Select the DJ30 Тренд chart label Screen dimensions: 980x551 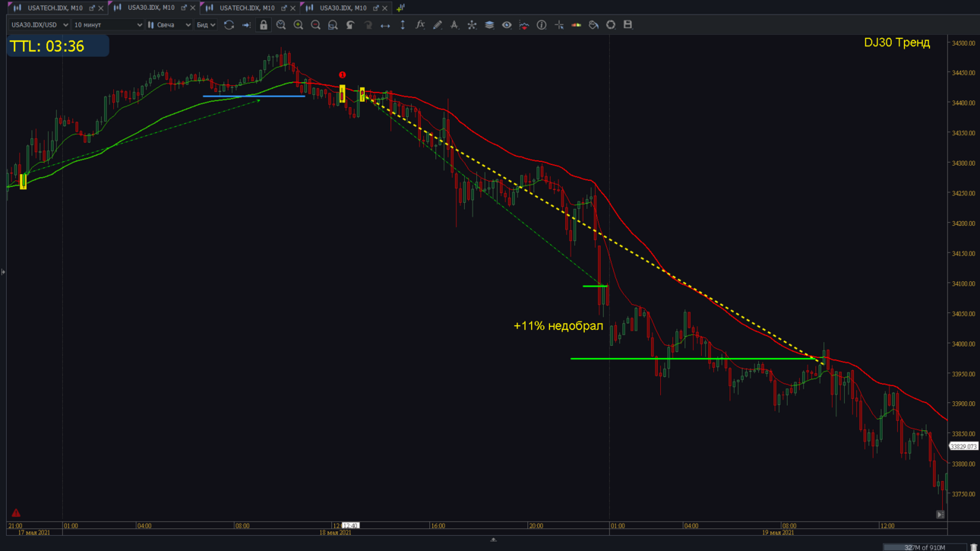click(896, 43)
